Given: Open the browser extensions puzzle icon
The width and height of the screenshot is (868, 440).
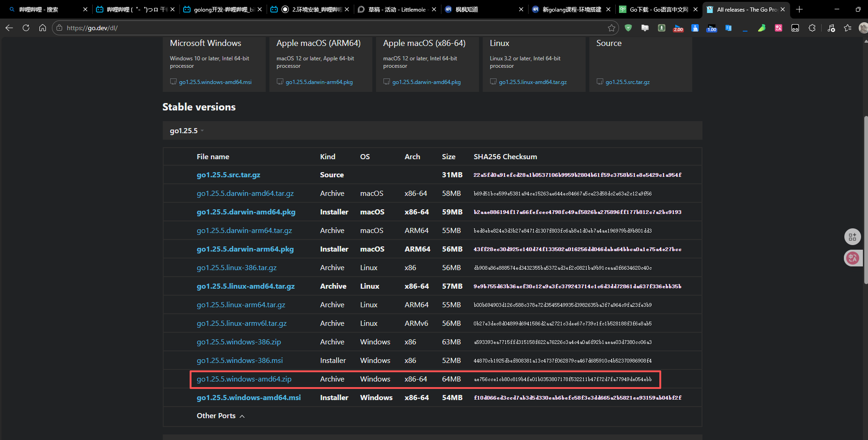Looking at the screenshot, I should pos(812,28).
